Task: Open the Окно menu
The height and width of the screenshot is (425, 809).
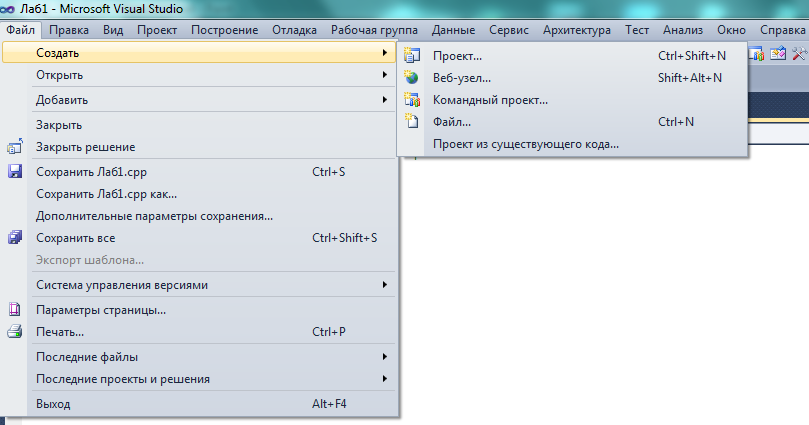Action: [x=731, y=30]
